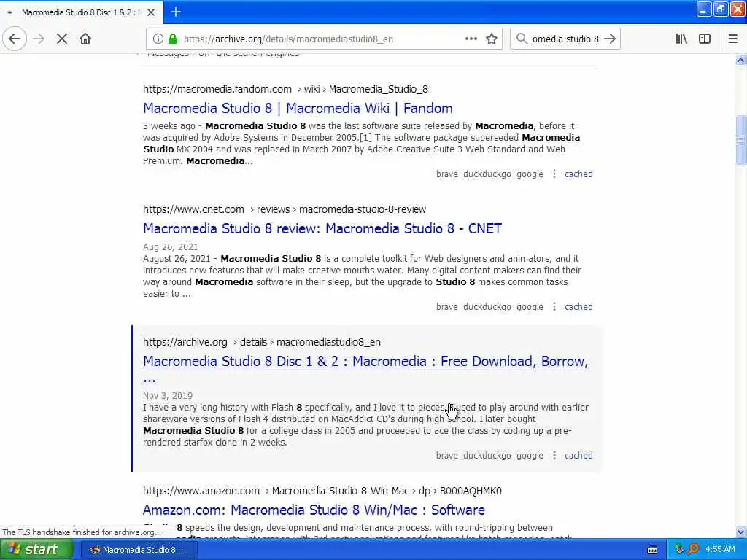747x560 pixels.
Task: Open cached version of archive.org result
Action: [578, 456]
